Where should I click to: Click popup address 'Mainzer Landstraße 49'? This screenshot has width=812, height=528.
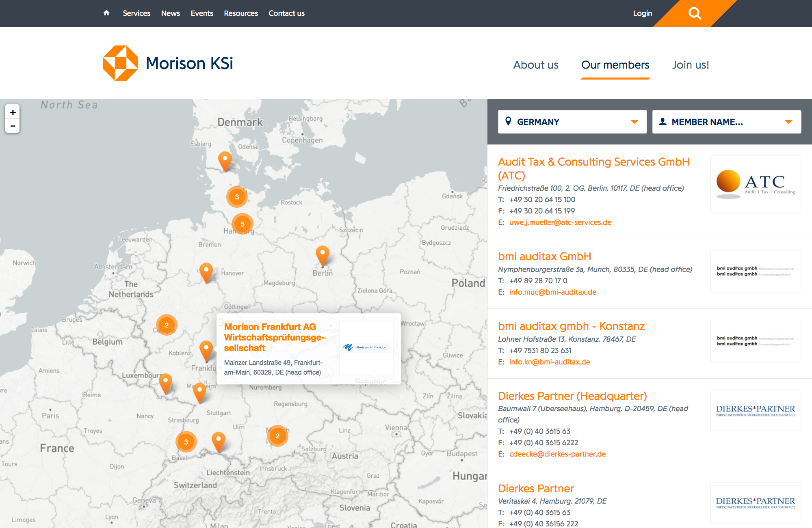click(x=273, y=367)
